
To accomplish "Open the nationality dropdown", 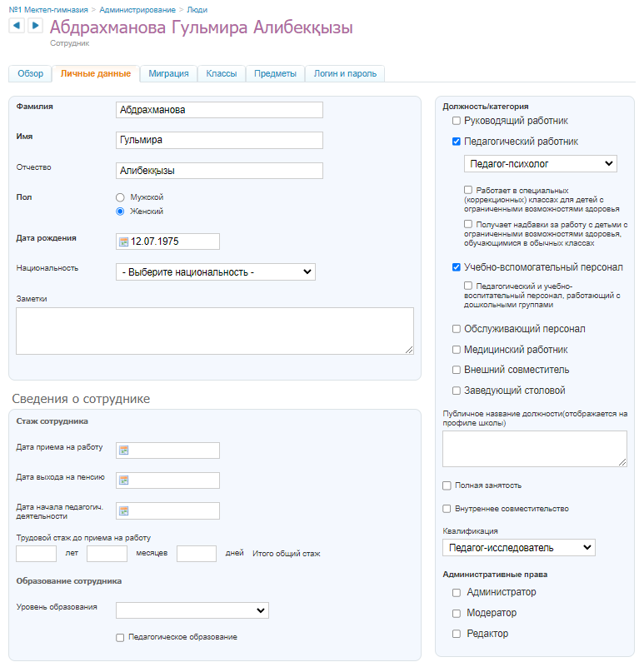I will (x=216, y=272).
